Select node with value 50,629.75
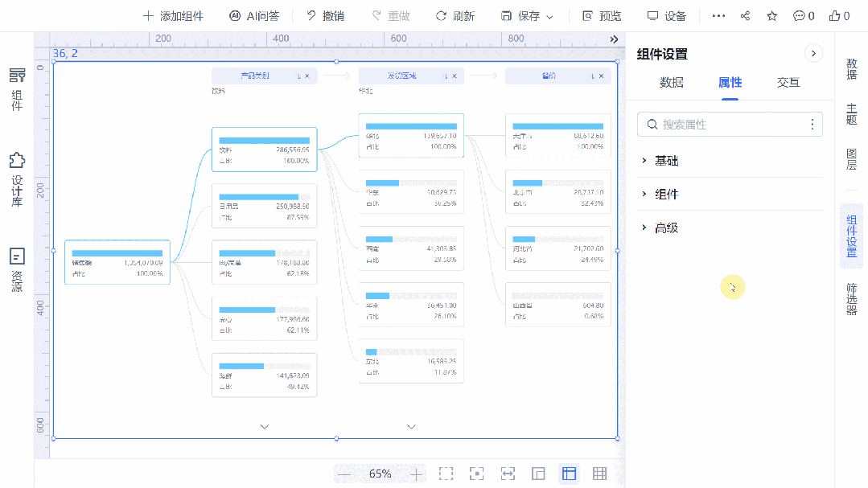This screenshot has width=868, height=488. pos(411,192)
